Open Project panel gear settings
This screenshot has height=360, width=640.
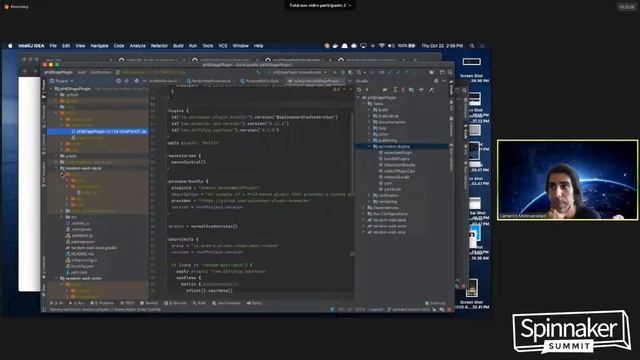coord(136,81)
